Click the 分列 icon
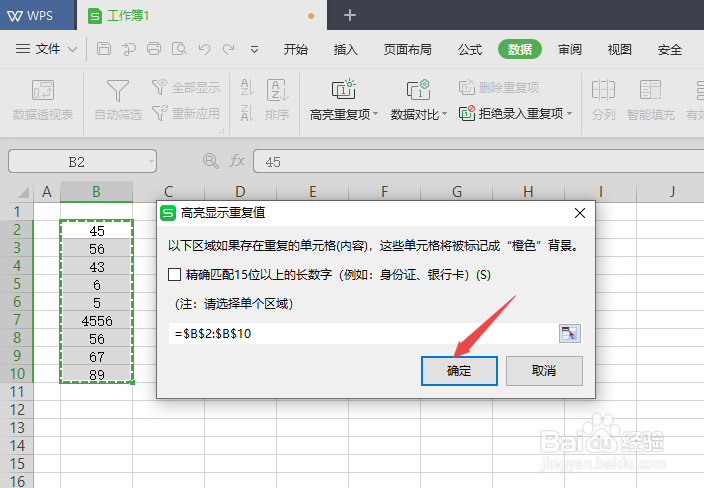This screenshot has height=488, width=704. tap(603, 90)
